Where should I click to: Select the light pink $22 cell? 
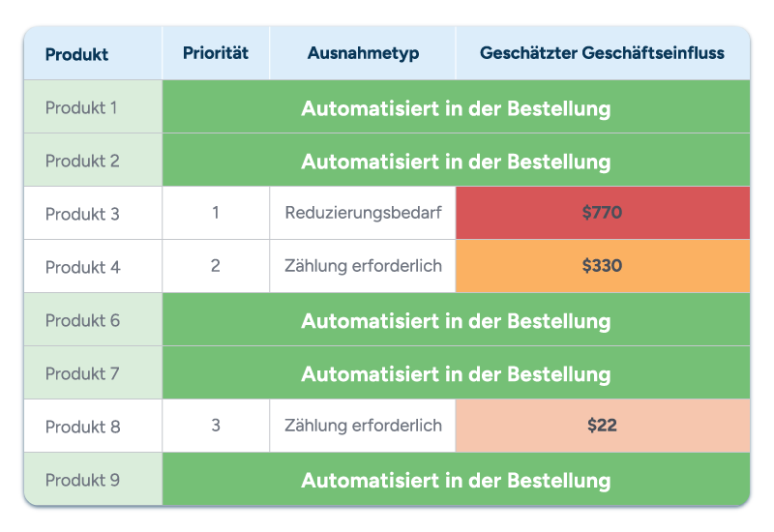[603, 426]
